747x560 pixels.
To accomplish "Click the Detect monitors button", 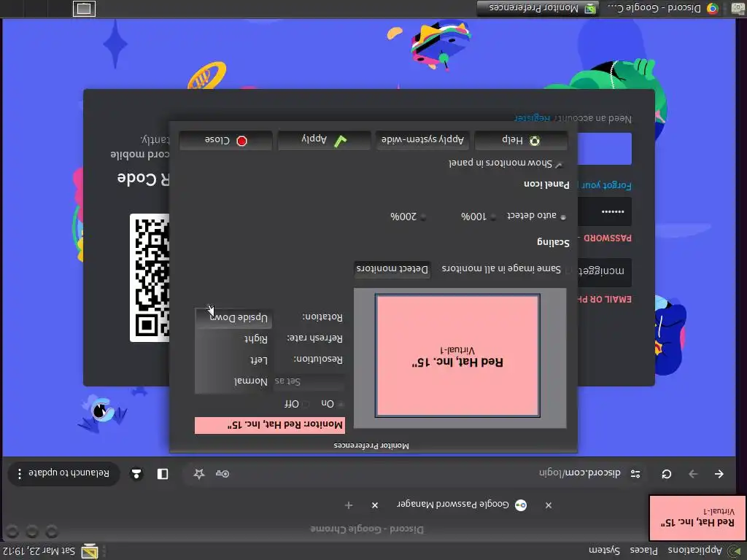I will (392, 269).
